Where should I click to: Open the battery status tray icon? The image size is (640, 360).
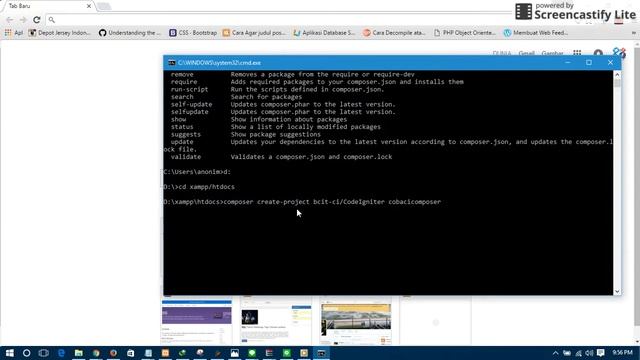tap(567, 353)
